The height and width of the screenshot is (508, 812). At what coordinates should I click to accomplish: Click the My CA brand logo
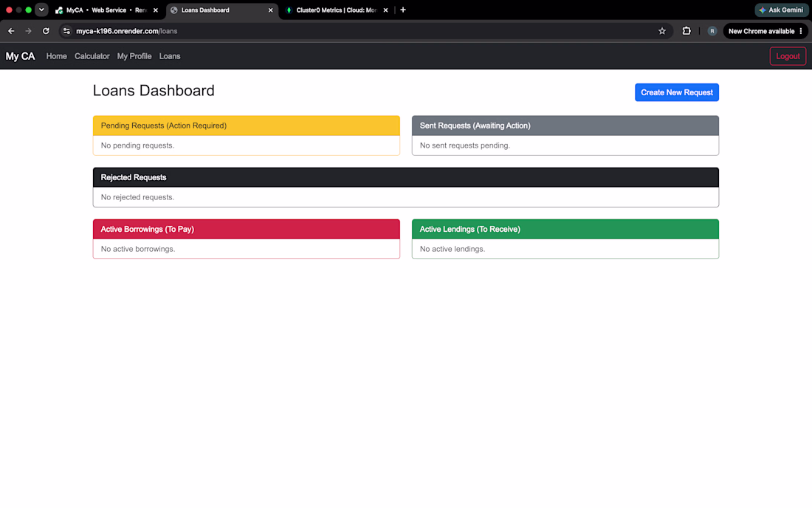coord(20,56)
